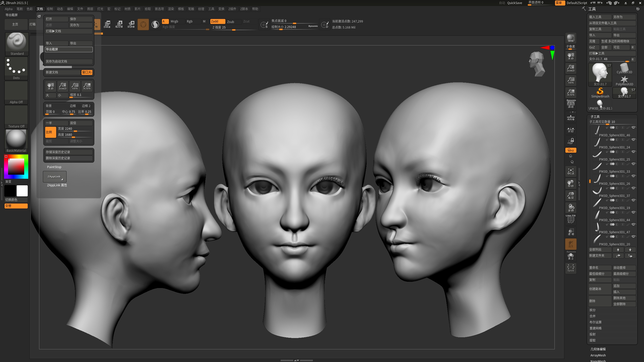Toggle Rgb mode button
Image resolution: width=644 pixels, height=362 pixels.
193,21
